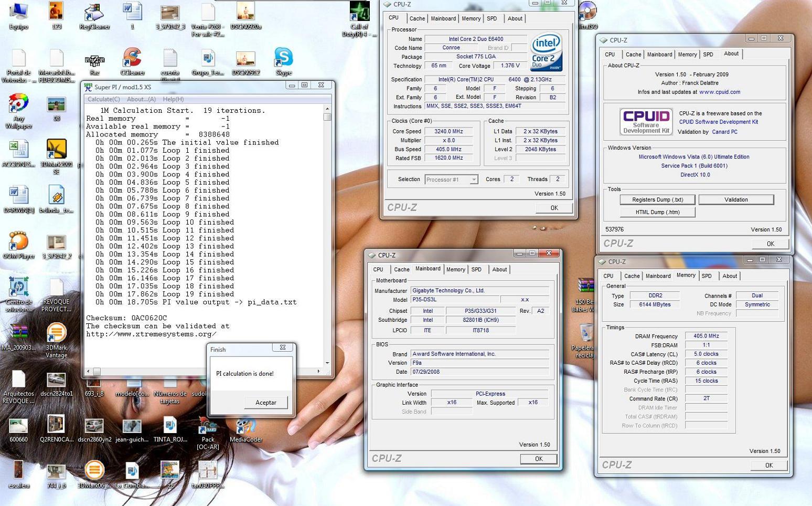
Task: Click the Model field P35-DS3L
Action: click(455, 300)
